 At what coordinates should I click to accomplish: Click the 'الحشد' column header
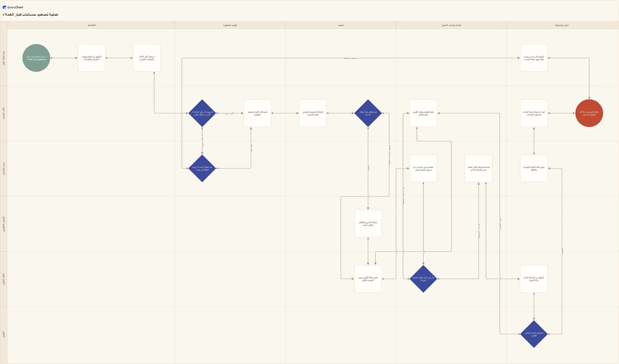[x=341, y=25]
